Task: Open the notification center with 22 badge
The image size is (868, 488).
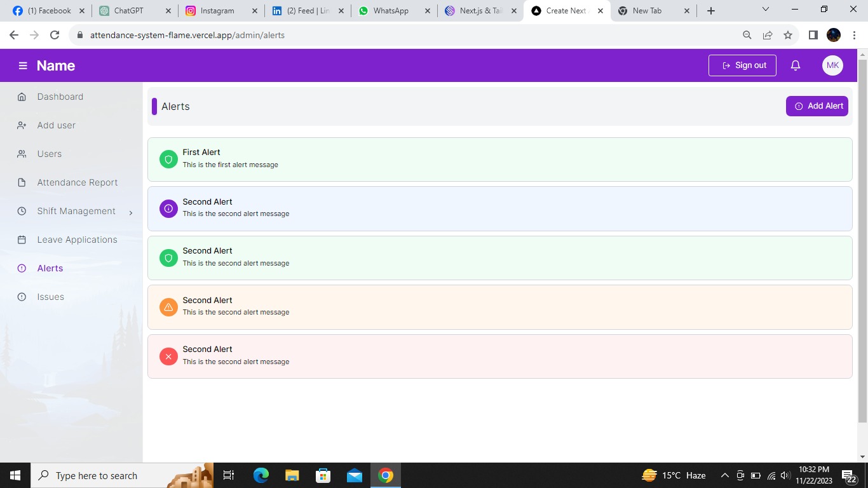Action: pyautogui.click(x=849, y=475)
